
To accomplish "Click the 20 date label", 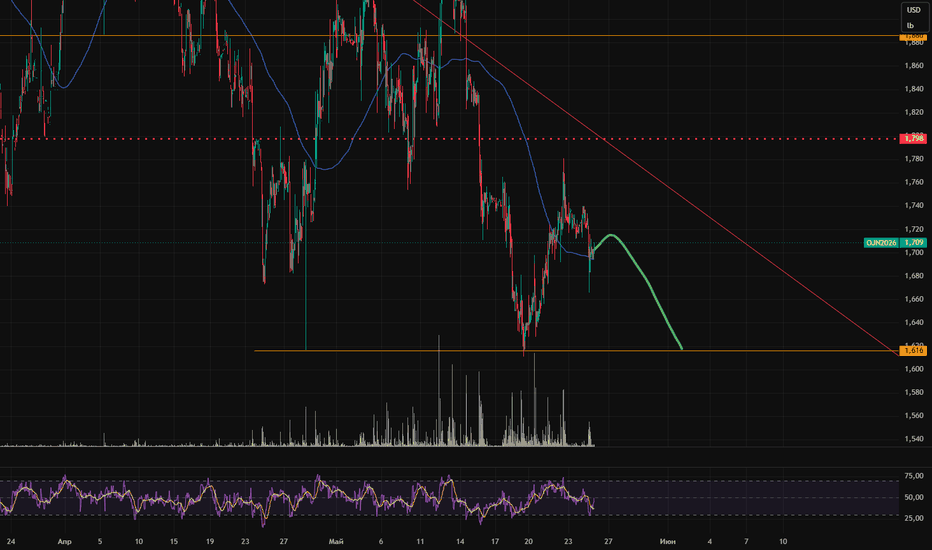I will pyautogui.click(x=528, y=542).
